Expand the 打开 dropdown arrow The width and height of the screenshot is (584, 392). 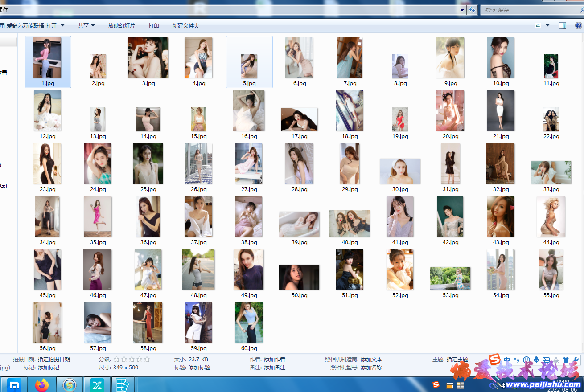click(62, 26)
